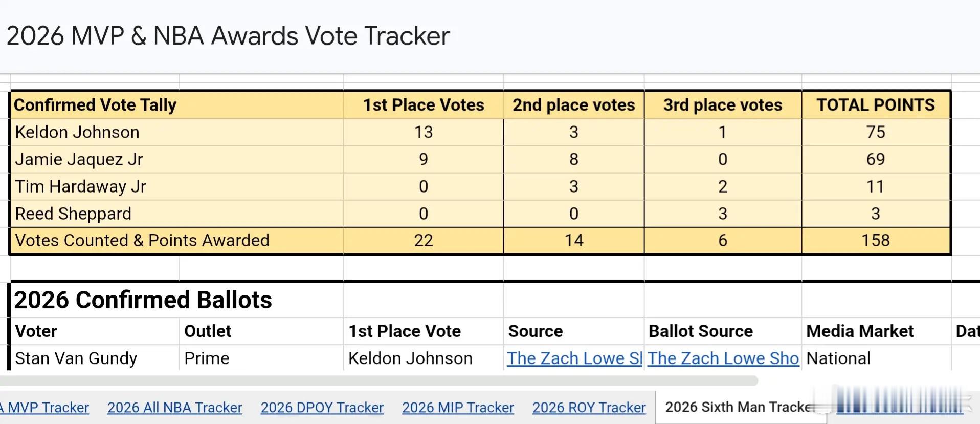
Task: Open the 2026 MIP Tracker tab
Action: [457, 408]
